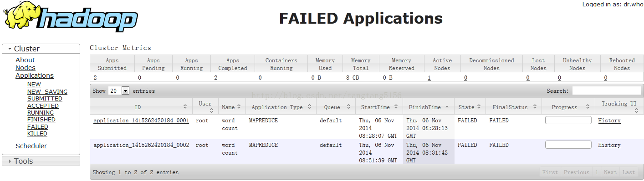This screenshot has height=181, width=644.
Task: Filter applications by RUNNING state
Action: point(41,113)
